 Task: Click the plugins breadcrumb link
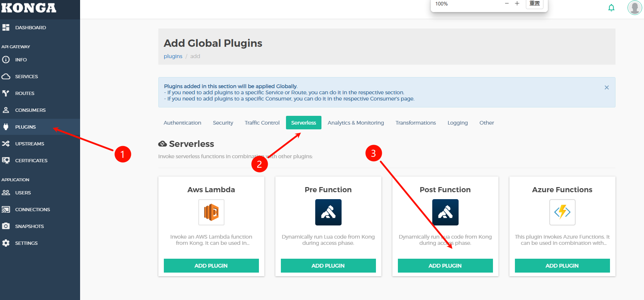tap(173, 56)
